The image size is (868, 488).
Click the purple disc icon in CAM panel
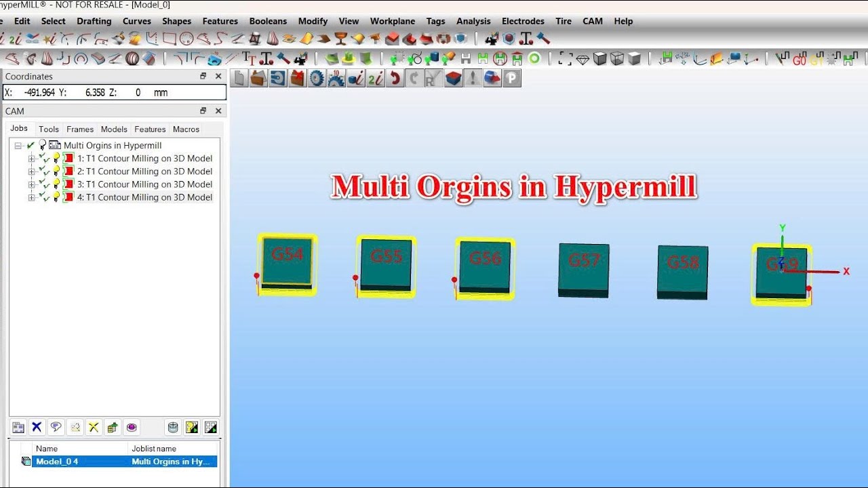(132, 427)
